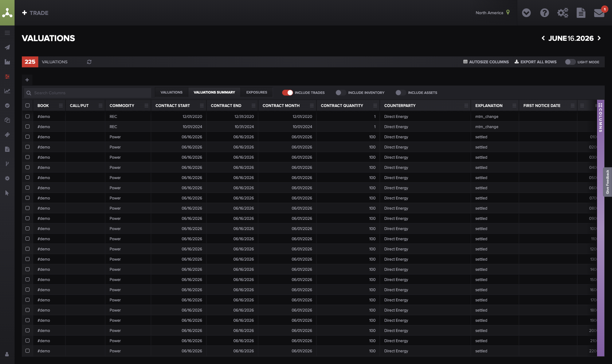612x364 pixels.
Task: Switch to the Valuations tab
Action: (172, 92)
